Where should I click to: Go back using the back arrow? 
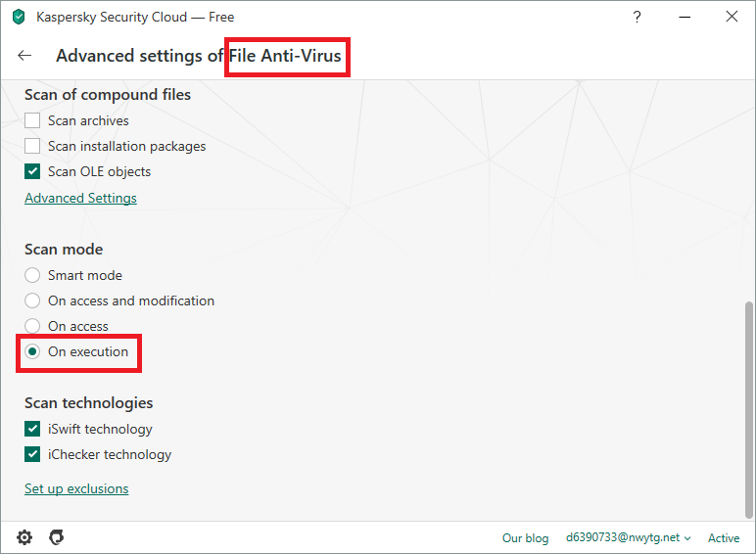(x=24, y=56)
